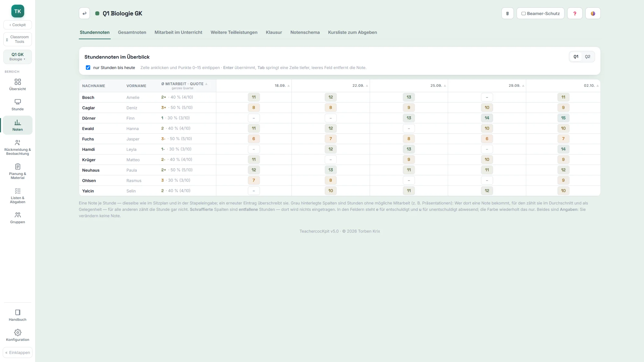Open Konfiguration gear settings
Screen dimensions: 644x362
[17, 335]
